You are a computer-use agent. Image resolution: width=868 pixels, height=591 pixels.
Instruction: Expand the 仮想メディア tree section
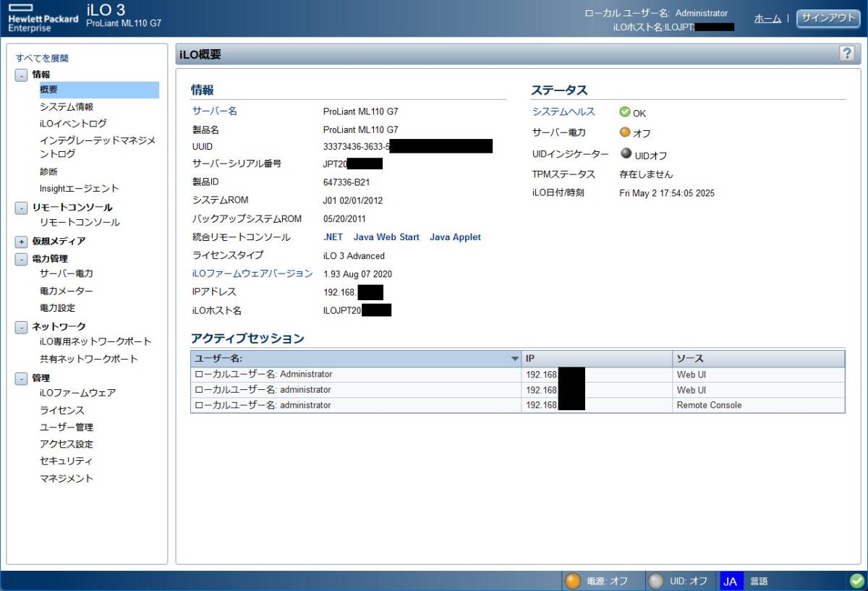(22, 241)
